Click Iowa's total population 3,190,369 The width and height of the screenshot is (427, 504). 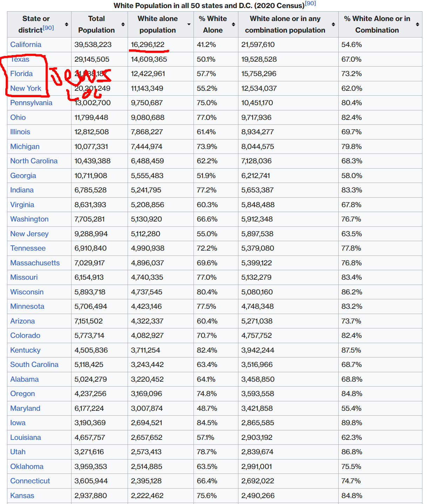[x=90, y=423]
